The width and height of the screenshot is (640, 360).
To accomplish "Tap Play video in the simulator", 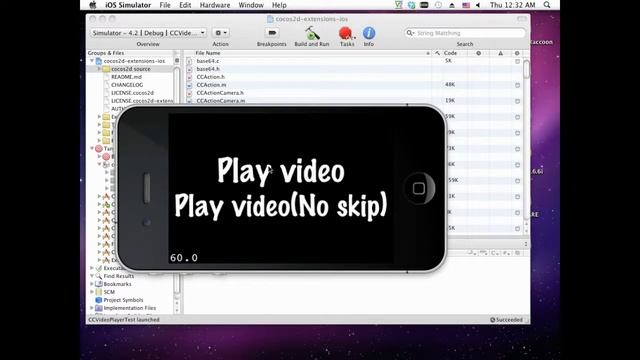I will pos(281,171).
